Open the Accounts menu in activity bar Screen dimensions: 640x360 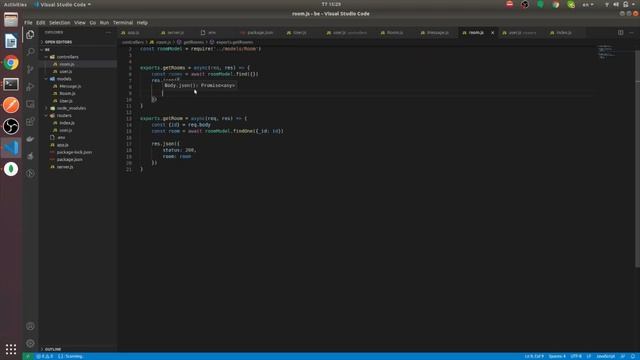(30, 326)
